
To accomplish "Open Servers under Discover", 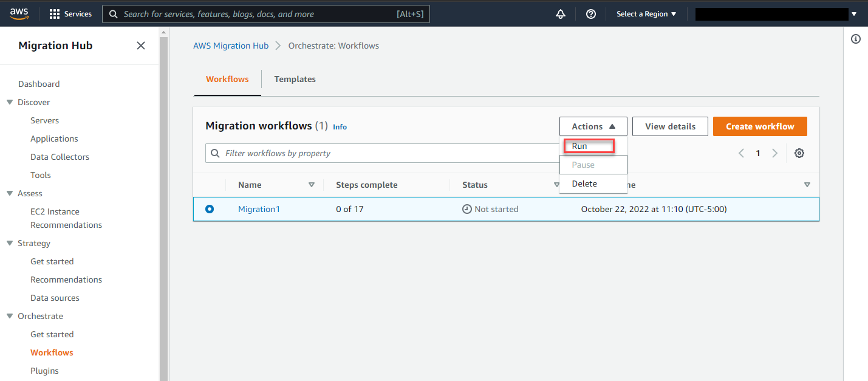I will coord(44,120).
